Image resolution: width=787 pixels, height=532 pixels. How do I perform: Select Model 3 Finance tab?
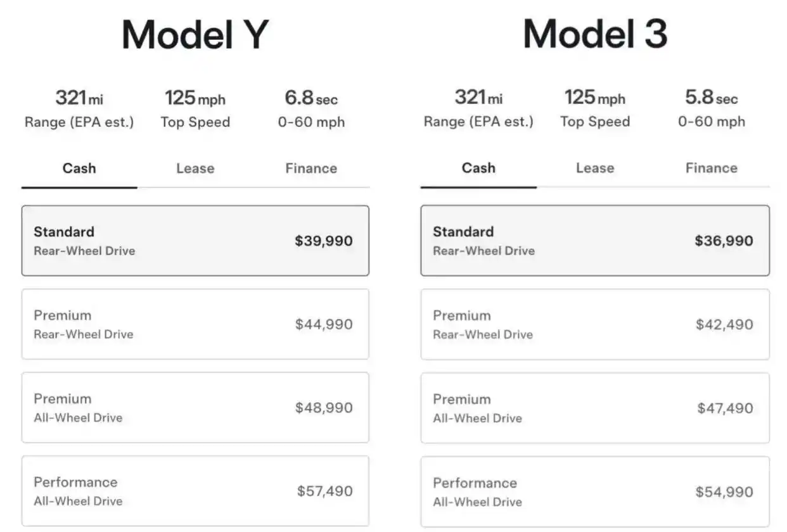[711, 168]
